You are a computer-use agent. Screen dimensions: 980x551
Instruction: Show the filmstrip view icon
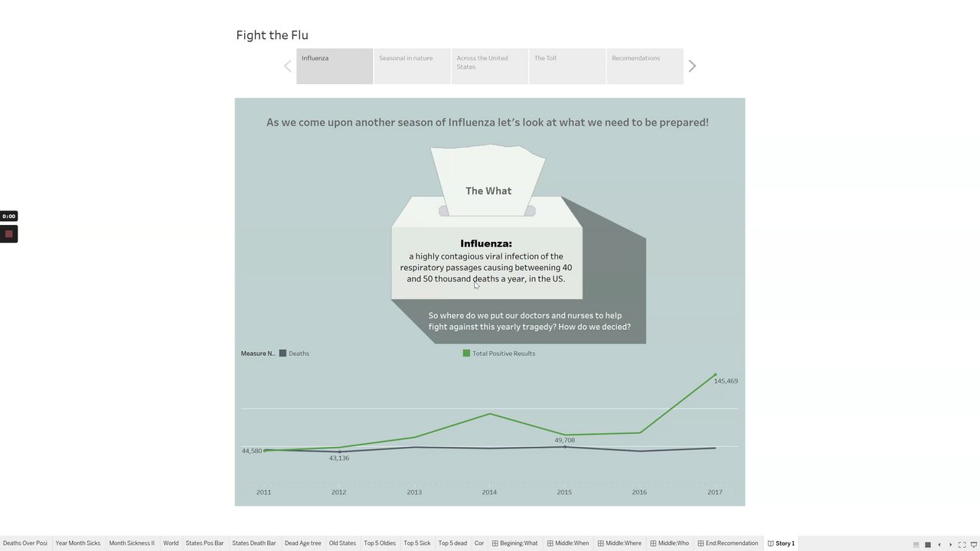(916, 544)
